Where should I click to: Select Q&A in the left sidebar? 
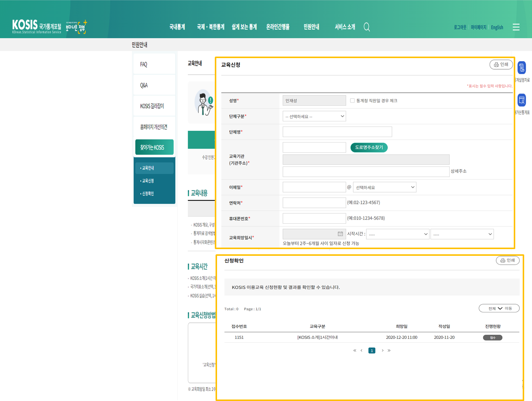(154, 85)
